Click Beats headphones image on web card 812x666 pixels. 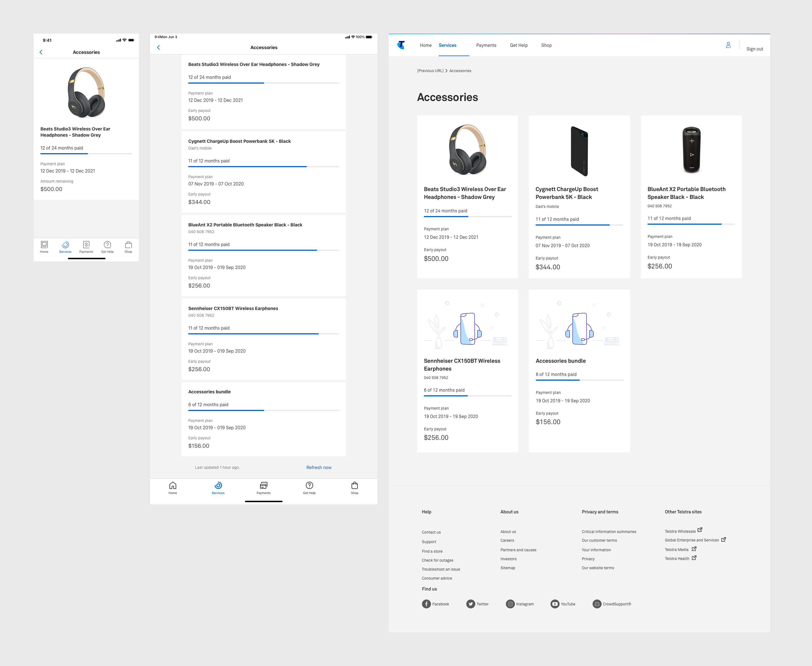[x=468, y=150]
